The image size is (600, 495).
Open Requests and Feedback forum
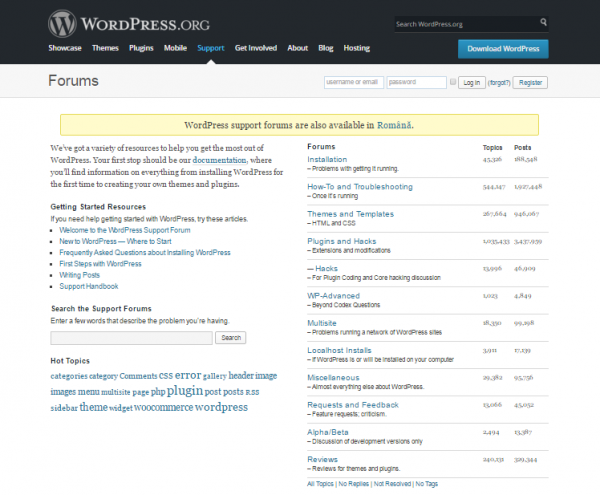pyautogui.click(x=353, y=405)
